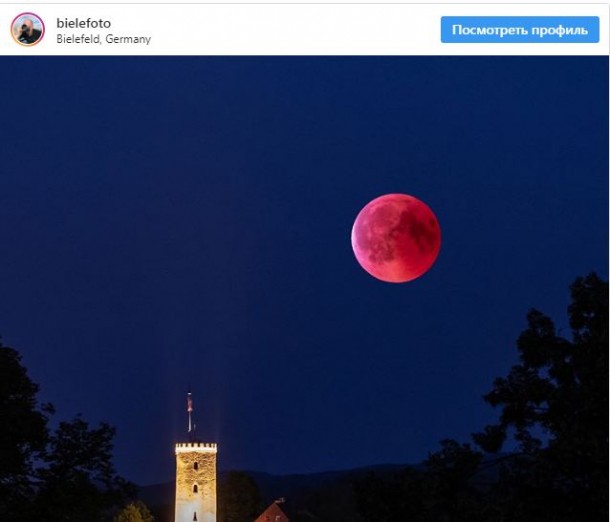This screenshot has height=522, width=610.
Task: Click the Посмотреть профиль button
Action: click(520, 30)
